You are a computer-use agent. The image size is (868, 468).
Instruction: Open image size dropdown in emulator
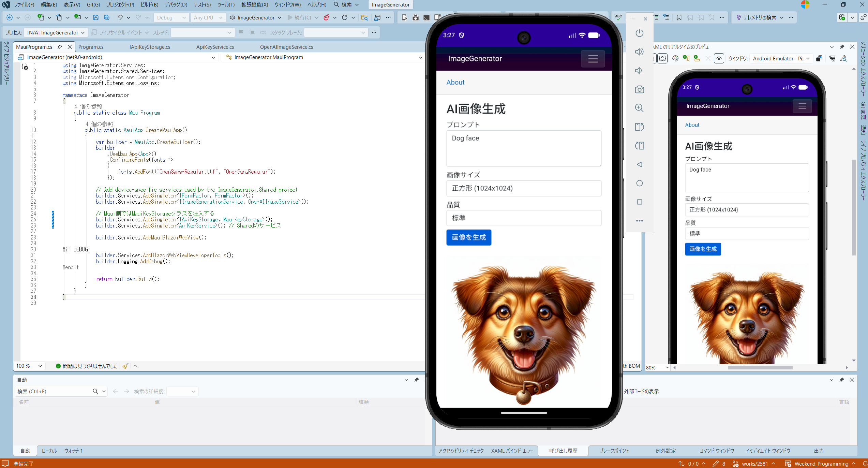tap(524, 188)
